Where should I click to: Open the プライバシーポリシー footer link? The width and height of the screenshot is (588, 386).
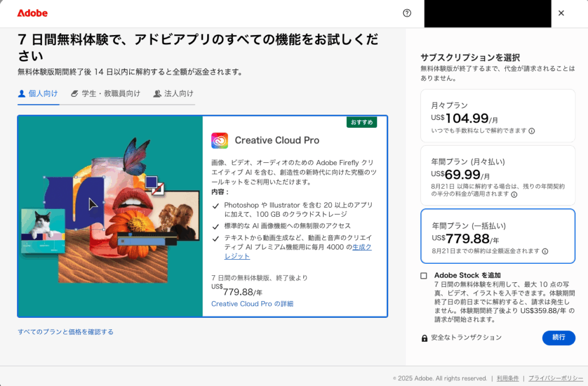(x=556, y=379)
